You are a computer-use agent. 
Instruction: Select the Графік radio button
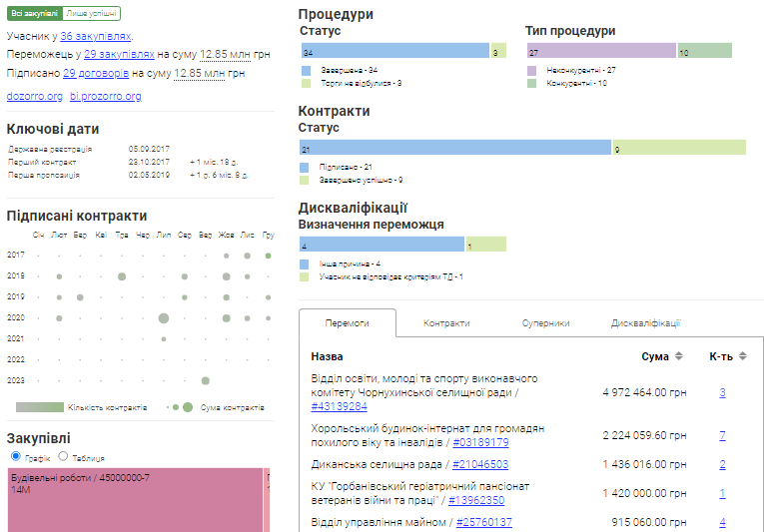(15, 456)
